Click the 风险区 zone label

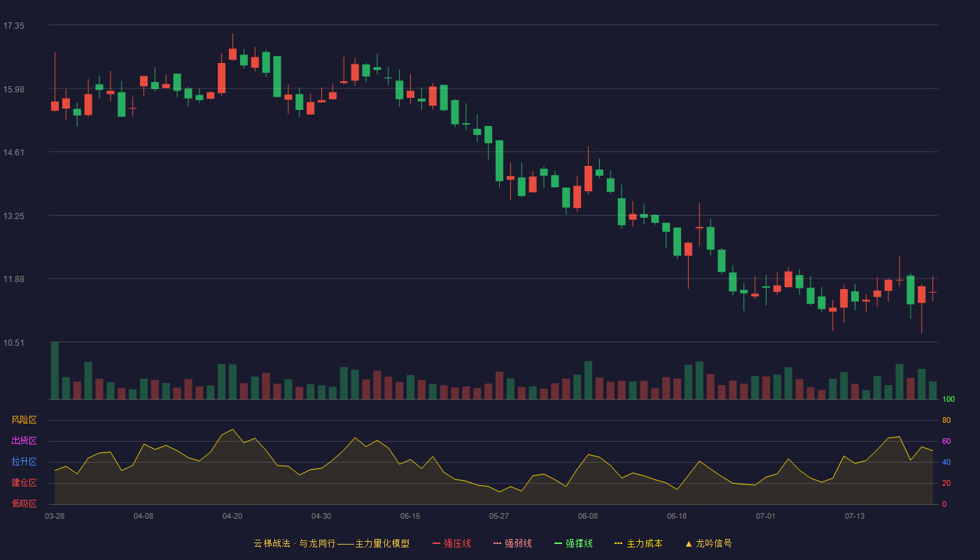24,420
